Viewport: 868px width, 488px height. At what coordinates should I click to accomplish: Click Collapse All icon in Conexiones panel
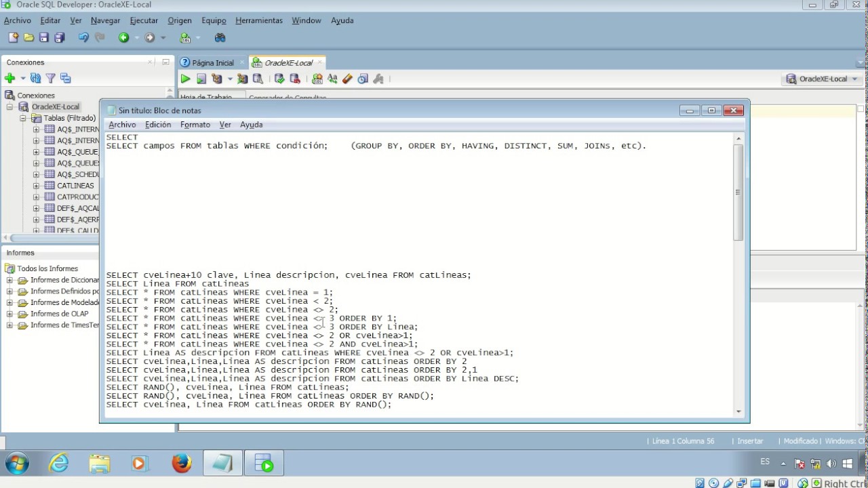[66, 78]
